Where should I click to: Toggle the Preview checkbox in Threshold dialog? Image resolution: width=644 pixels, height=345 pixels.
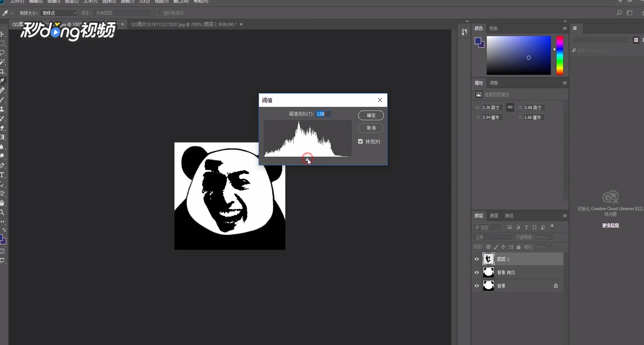point(360,141)
